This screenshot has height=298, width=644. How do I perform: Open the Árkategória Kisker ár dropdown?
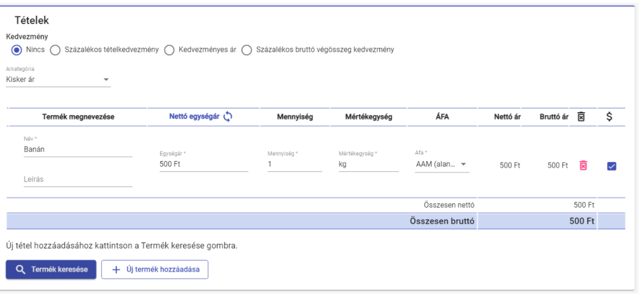tap(58, 80)
